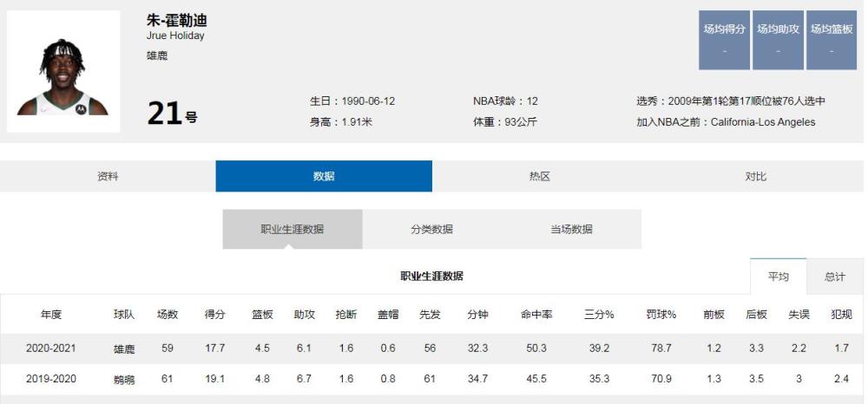Click the 50.3 field goal percentage
This screenshot has height=404, width=868.
[x=537, y=349]
